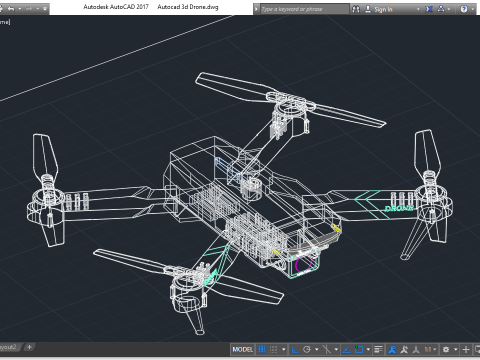Select the yellow part on drone body

(x=336, y=228)
